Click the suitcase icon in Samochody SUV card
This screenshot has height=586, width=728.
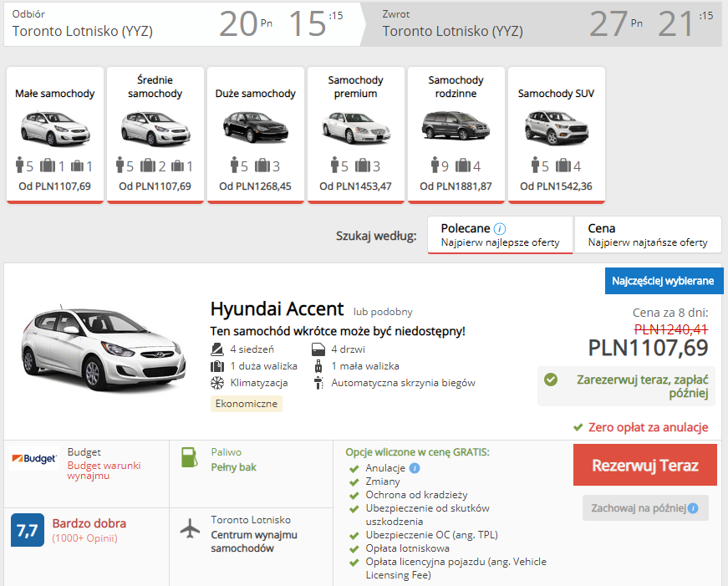click(563, 165)
